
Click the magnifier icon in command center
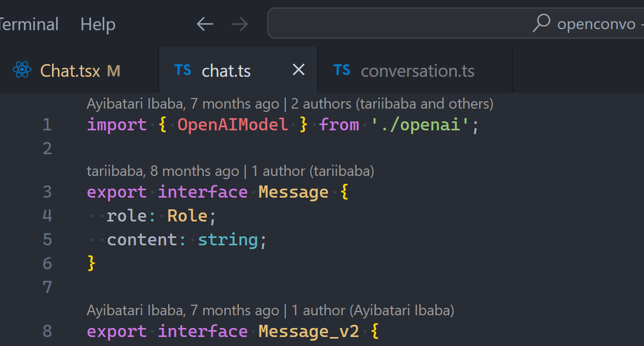click(541, 24)
